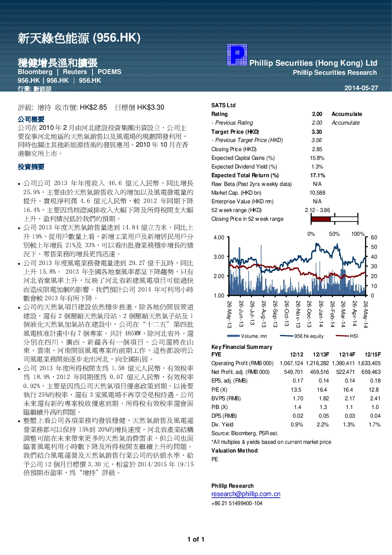
Task: Click the red 52-week range position bar
Action: 320,219
